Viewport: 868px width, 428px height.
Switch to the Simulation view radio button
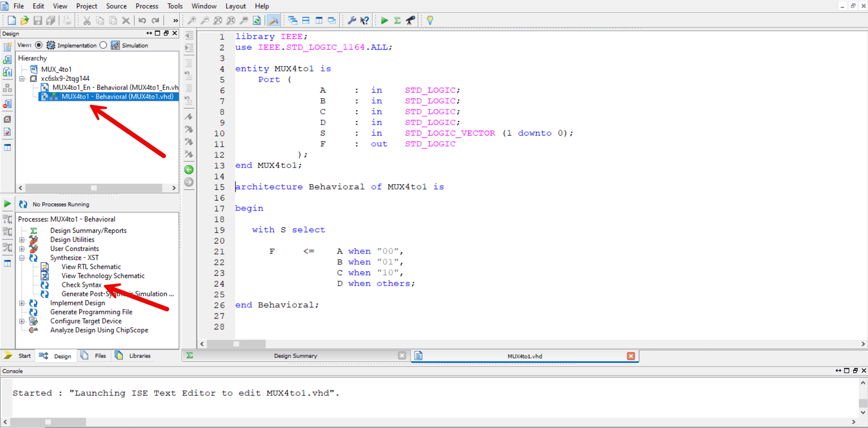tap(103, 45)
